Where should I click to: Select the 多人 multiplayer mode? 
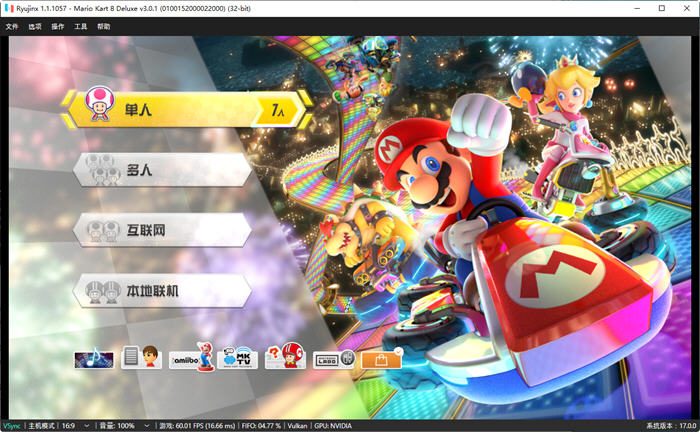click(x=162, y=170)
